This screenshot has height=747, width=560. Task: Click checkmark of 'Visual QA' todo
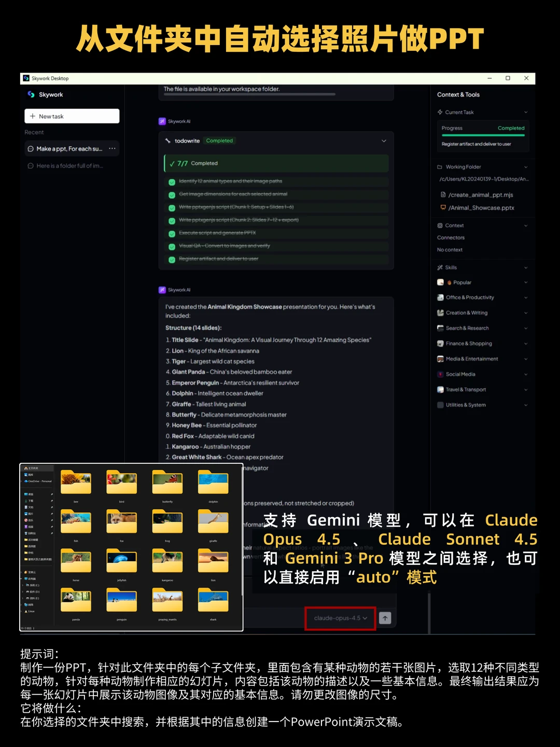[x=172, y=247]
